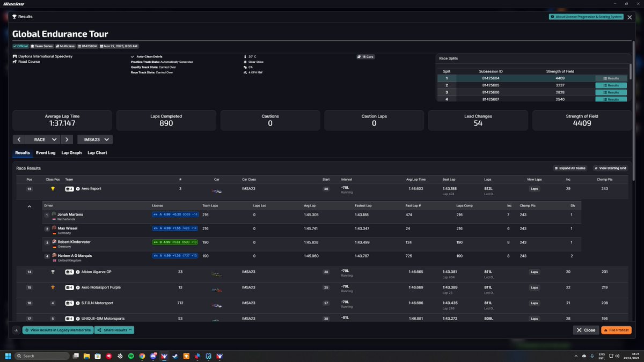644x362 pixels.
Task: Expand the S.T.D.N Motorsport team
Action: click(78, 303)
